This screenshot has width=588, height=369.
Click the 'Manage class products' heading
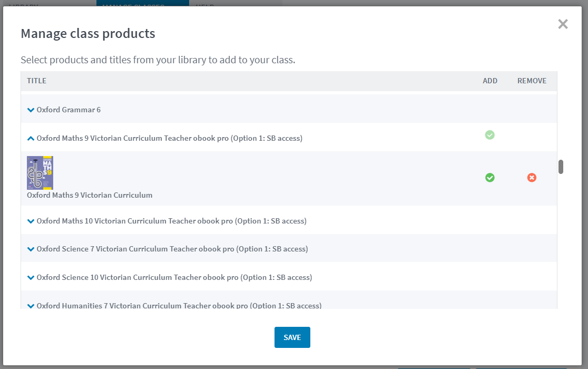(x=88, y=34)
